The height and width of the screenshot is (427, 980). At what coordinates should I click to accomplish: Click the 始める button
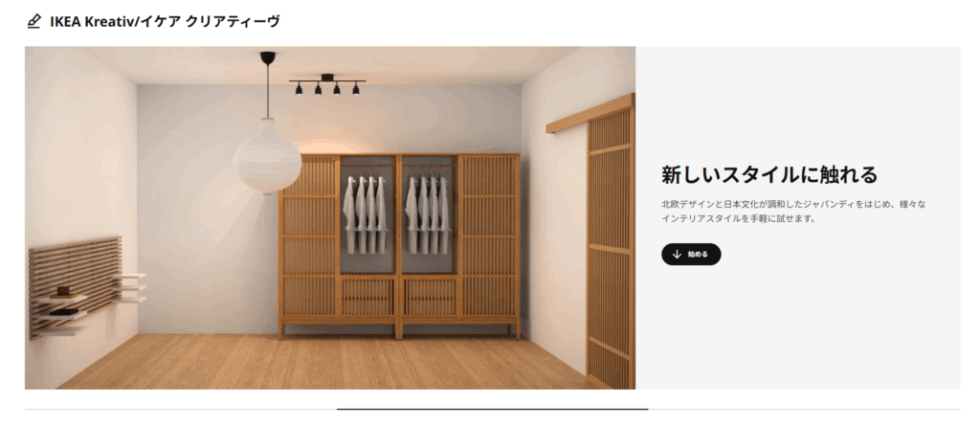point(691,255)
